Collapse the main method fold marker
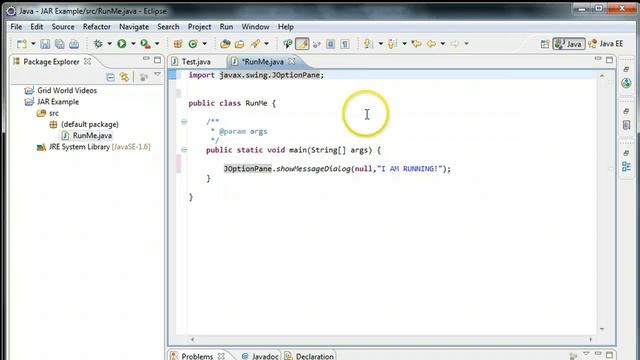Viewport: 640px width, 360px height. click(x=184, y=150)
